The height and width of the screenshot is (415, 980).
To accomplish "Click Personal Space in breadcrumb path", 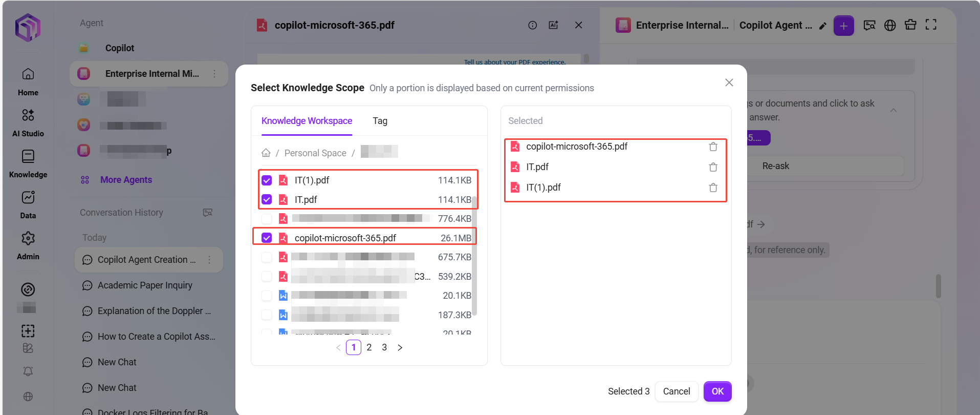I will pyautogui.click(x=315, y=153).
